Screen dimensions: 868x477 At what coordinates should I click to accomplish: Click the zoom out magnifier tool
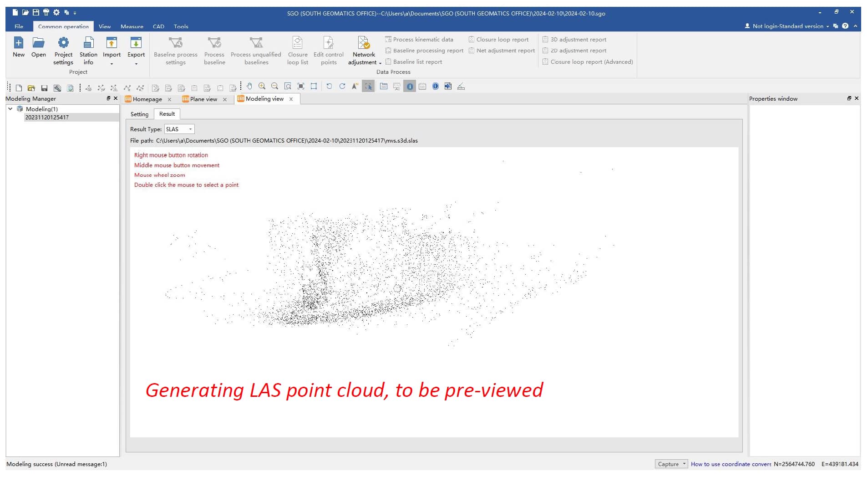pos(275,87)
